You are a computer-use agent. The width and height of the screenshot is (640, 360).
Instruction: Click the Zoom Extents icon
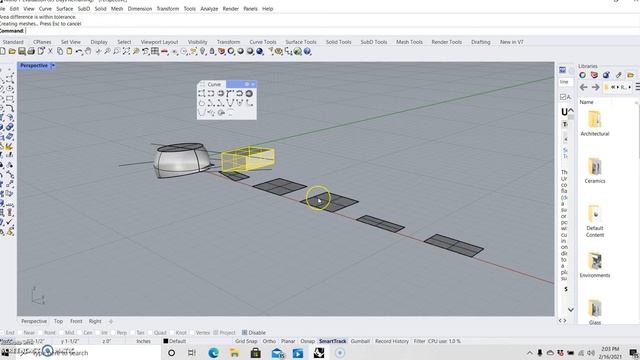click(x=126, y=51)
